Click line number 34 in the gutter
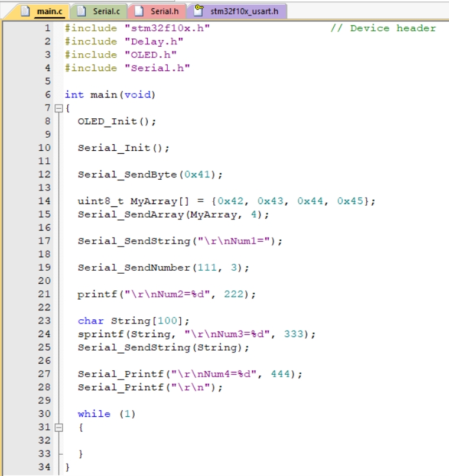 (x=44, y=467)
